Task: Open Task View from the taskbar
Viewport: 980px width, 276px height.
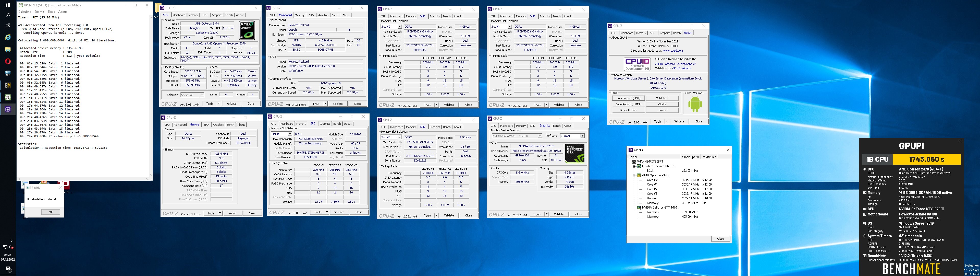Action: (8, 26)
